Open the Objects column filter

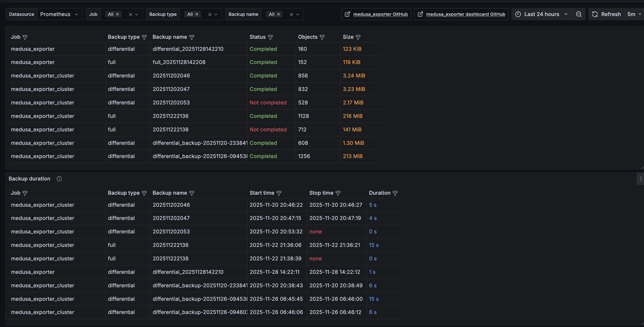(322, 37)
